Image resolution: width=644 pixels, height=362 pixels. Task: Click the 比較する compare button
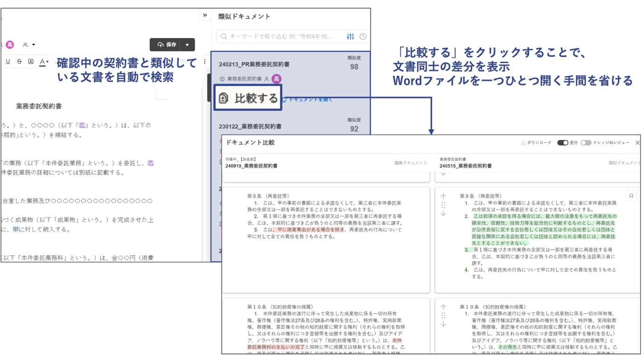point(248,98)
